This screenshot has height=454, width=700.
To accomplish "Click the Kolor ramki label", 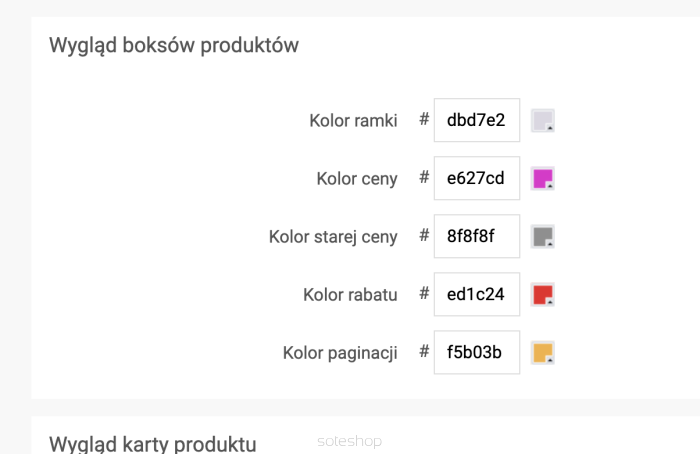I will pos(353,121).
